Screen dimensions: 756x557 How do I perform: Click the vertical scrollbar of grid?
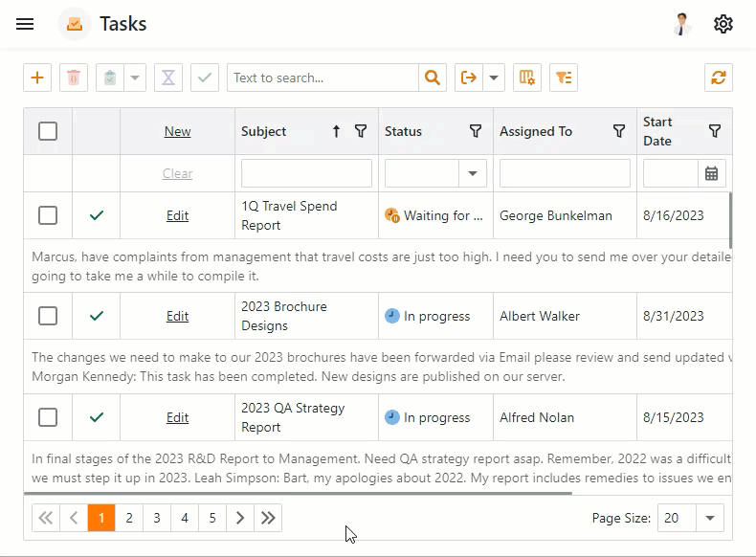730,220
